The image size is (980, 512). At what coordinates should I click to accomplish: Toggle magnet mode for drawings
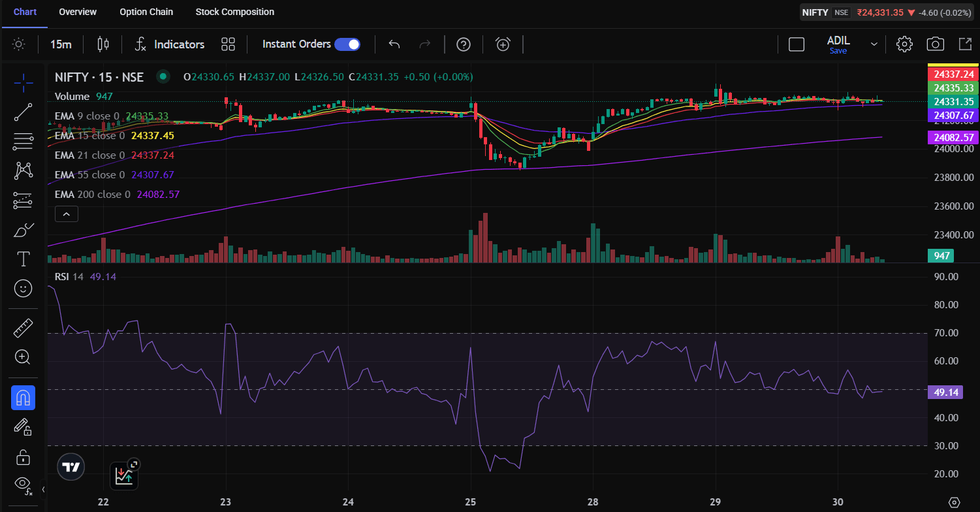click(24, 398)
